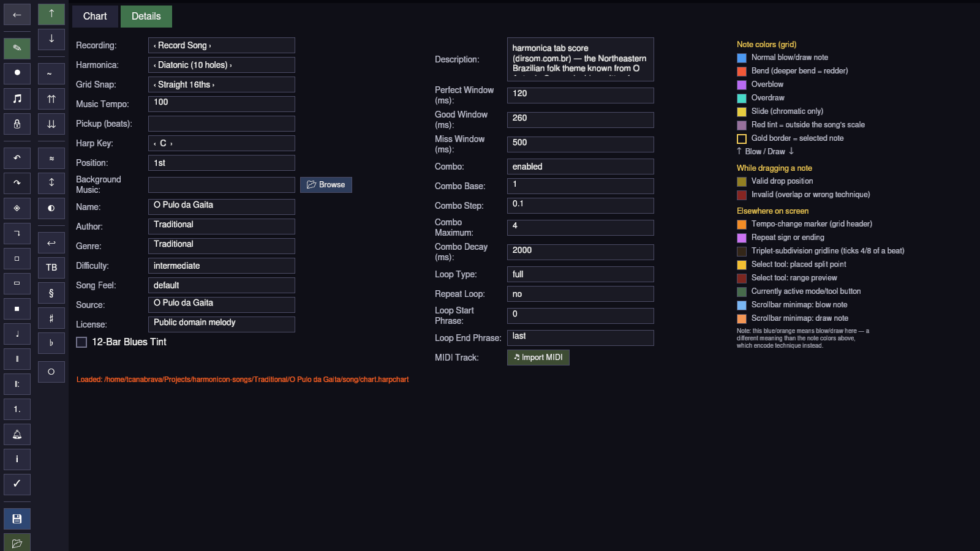Click the TB tool button

(x=51, y=268)
